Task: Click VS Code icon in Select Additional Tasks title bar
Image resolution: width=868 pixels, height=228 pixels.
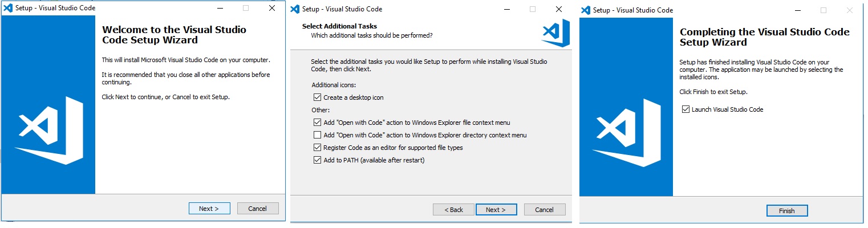Action: [x=295, y=9]
